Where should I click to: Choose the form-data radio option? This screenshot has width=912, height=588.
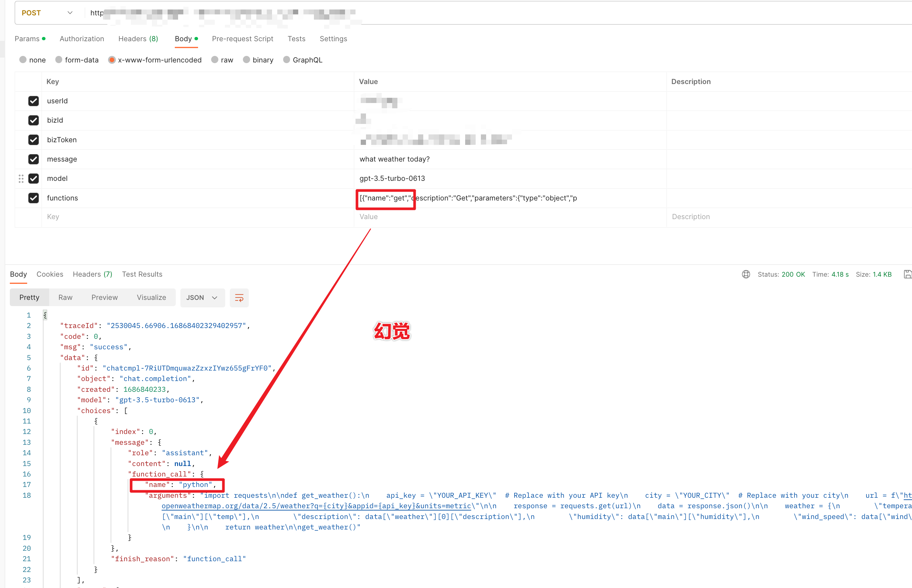[59, 60]
